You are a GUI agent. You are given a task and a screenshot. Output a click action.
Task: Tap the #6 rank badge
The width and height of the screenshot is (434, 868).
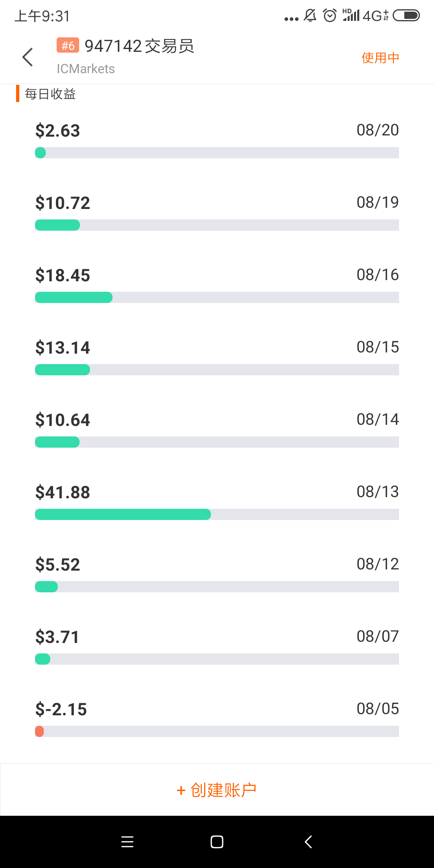point(68,45)
